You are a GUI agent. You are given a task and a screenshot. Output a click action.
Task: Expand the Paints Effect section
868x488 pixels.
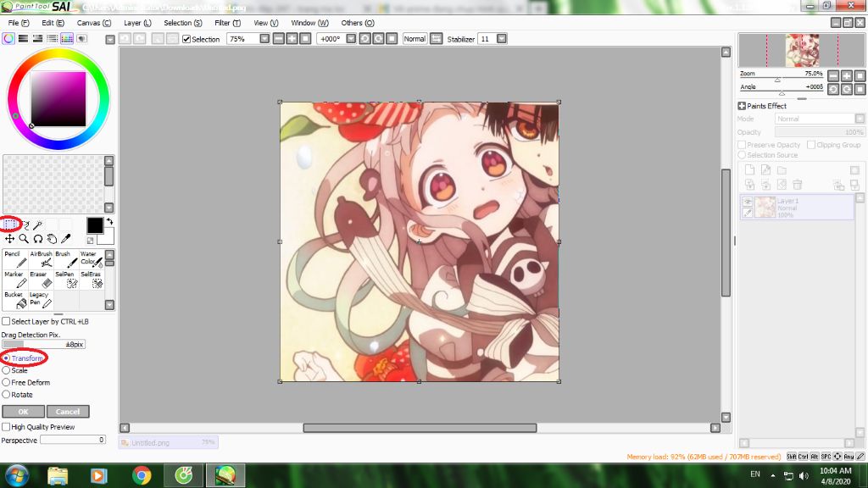click(742, 106)
